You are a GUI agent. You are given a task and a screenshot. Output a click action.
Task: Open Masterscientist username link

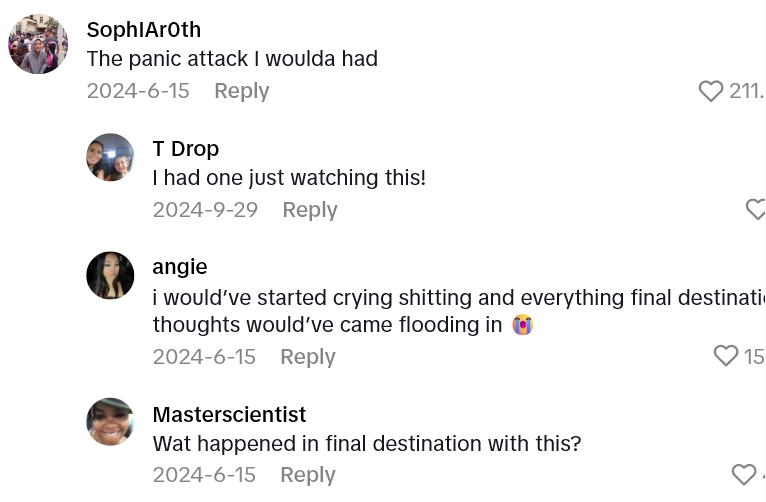(x=229, y=415)
